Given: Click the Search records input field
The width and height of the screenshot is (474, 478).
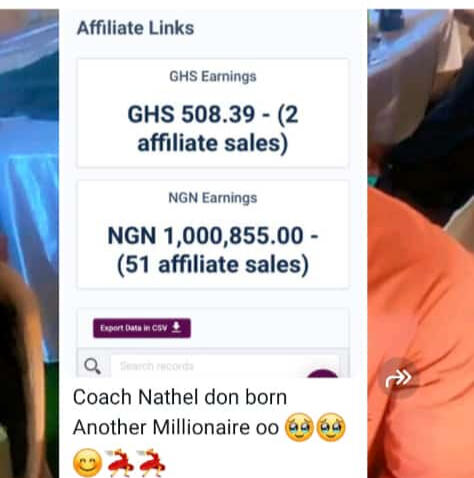Looking at the screenshot, I should (x=225, y=366).
